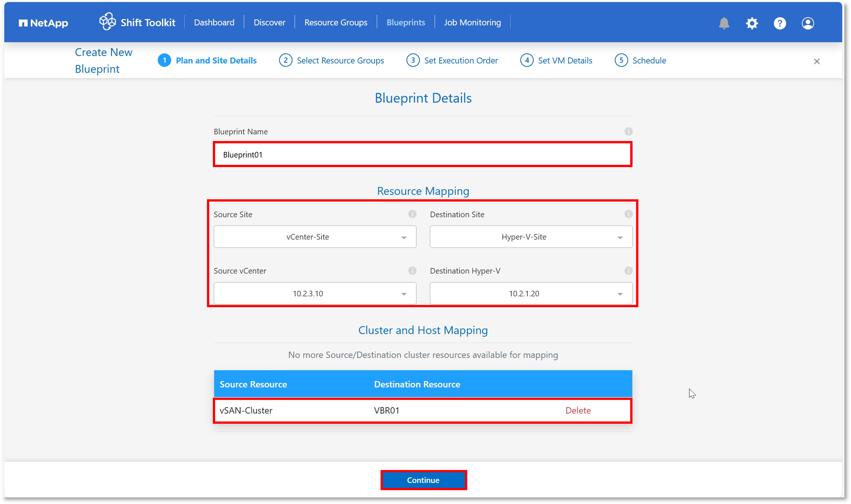Expand the Destination Hyper-V 10.2.1.20 dropdown
851x504 pixels.
531,293
